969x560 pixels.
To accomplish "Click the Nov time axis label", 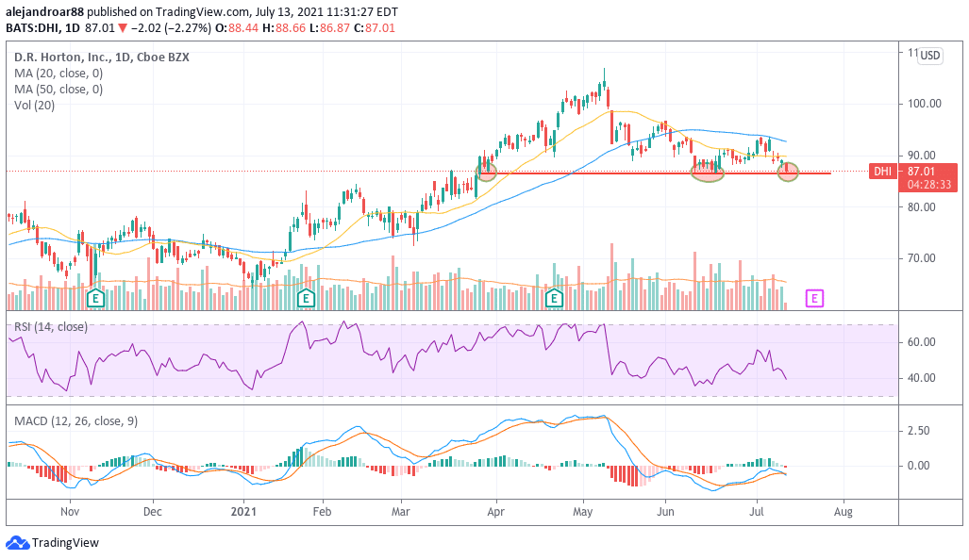I will coord(70,512).
